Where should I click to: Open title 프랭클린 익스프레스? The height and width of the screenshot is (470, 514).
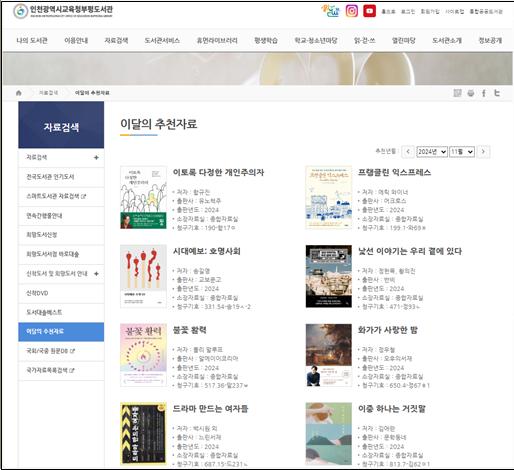point(394,172)
